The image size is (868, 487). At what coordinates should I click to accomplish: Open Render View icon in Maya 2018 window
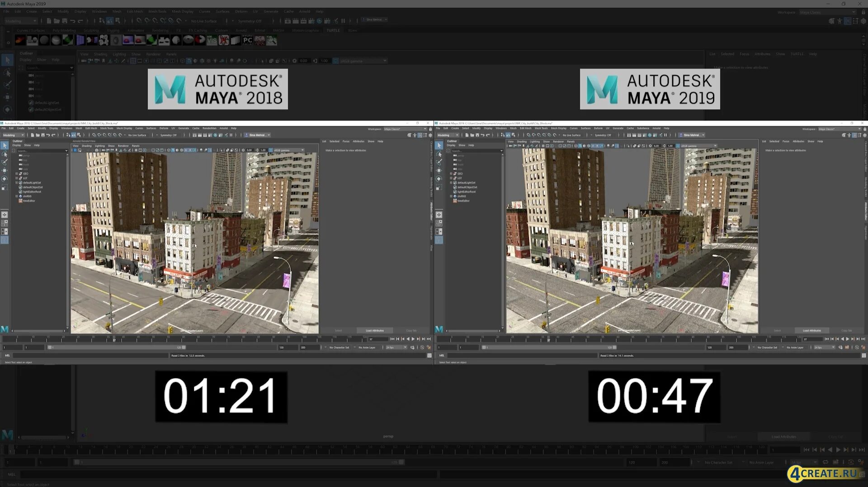pos(194,135)
